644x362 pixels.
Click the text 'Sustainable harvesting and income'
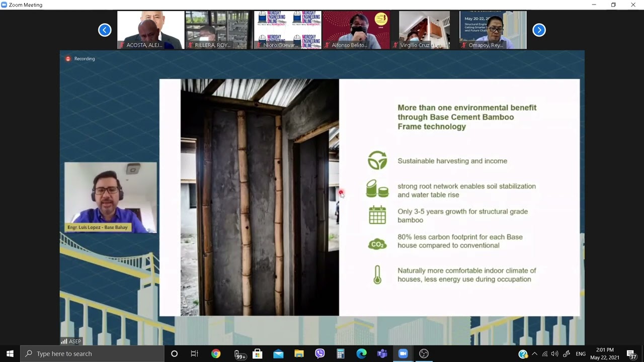coord(452,161)
